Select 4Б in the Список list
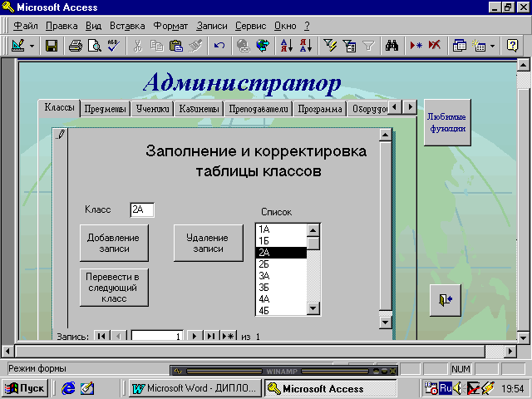The image size is (532, 399). [x=281, y=310]
